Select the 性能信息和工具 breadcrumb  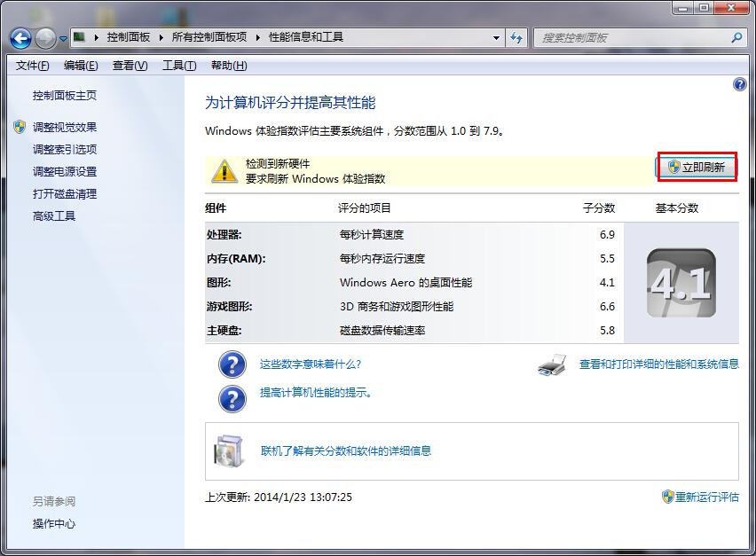pos(305,37)
